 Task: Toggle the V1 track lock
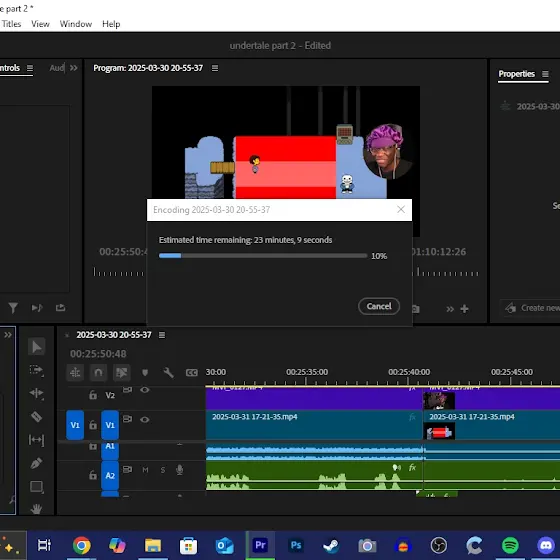pos(93,425)
